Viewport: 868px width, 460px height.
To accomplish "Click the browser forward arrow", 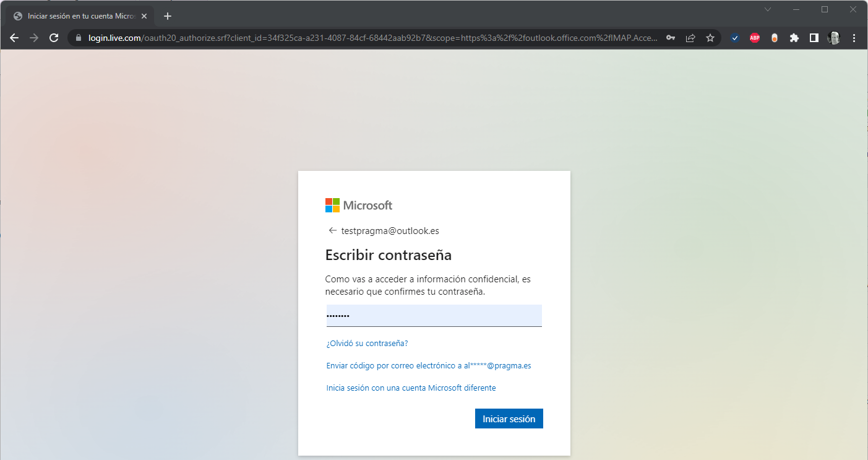I will click(x=34, y=38).
